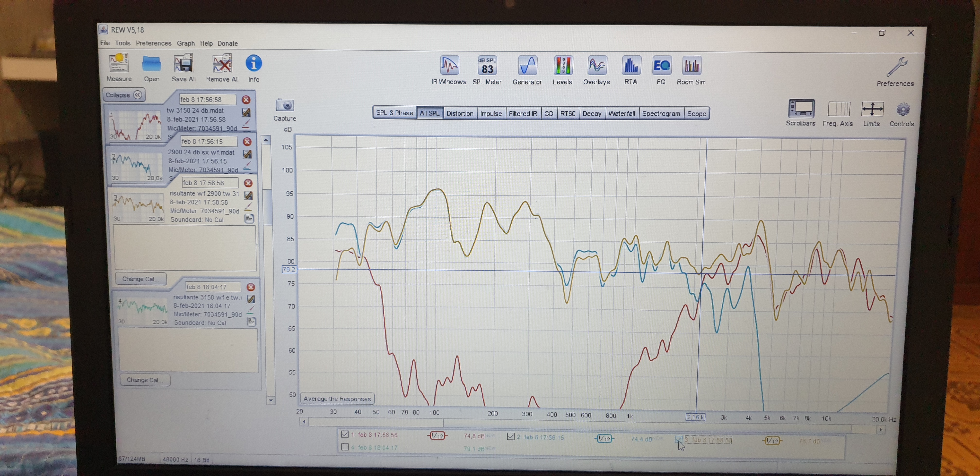Click gold 1/12 smoothing indicator for trace 3
The width and height of the screenshot is (980, 476).
click(772, 441)
